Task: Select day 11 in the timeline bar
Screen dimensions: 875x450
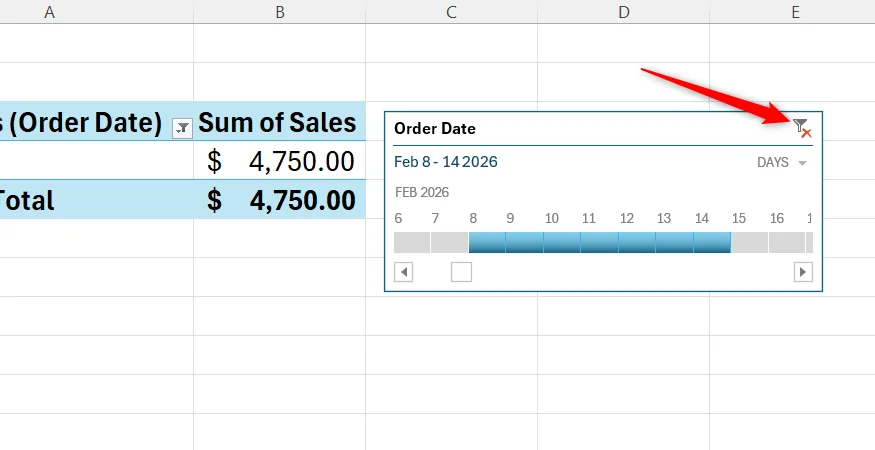Action: click(599, 242)
